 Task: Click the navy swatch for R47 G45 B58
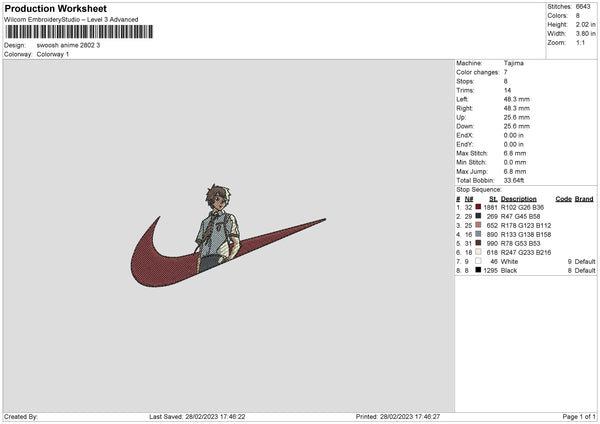478,216
